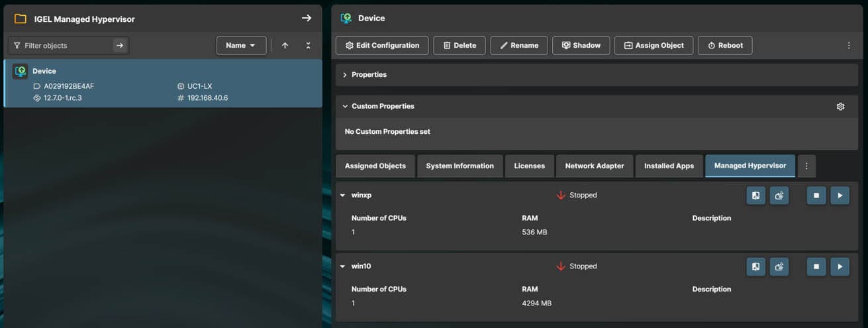The width and height of the screenshot is (868, 328).
Task: Apply filter with the arrow button
Action: click(119, 46)
